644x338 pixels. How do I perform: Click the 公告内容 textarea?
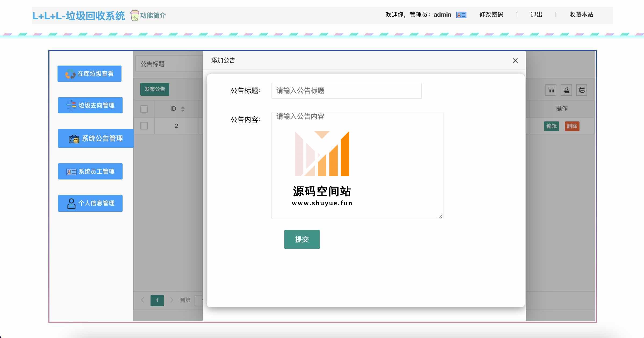tap(357, 166)
